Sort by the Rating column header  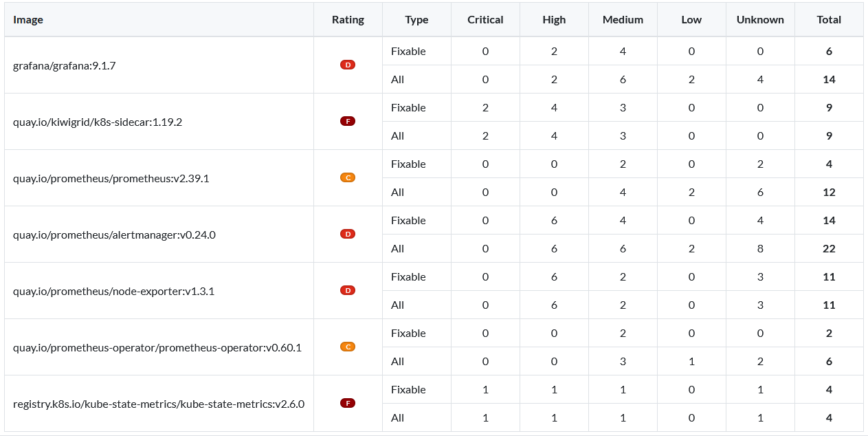(x=348, y=19)
